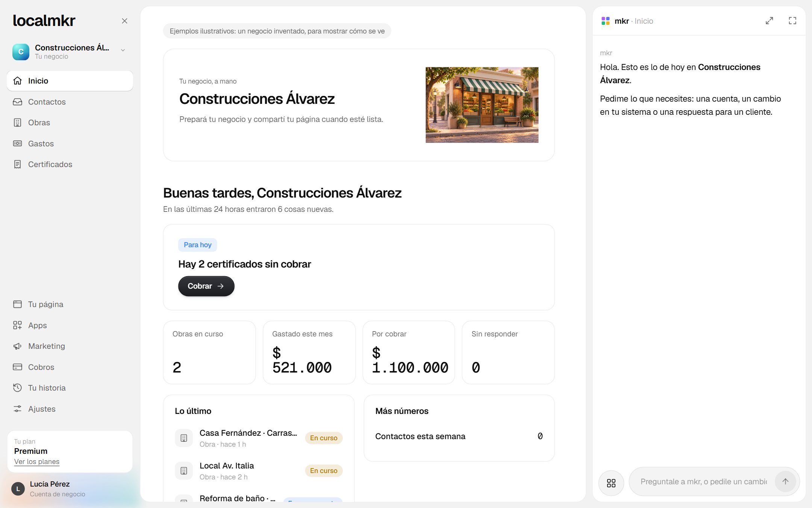Open Gastos in the sidebar
The height and width of the screenshot is (508, 812).
point(70,144)
